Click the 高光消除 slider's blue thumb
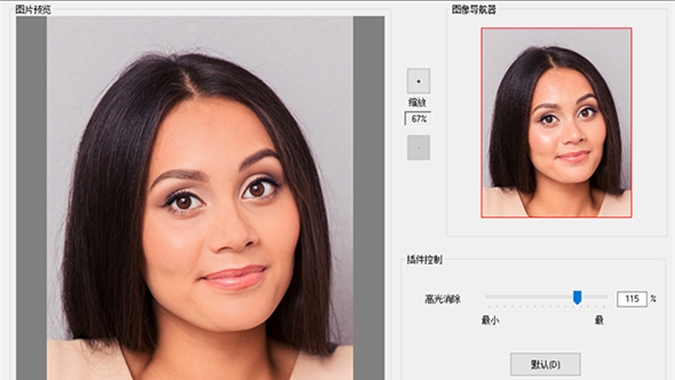The image size is (675, 380). (x=577, y=297)
